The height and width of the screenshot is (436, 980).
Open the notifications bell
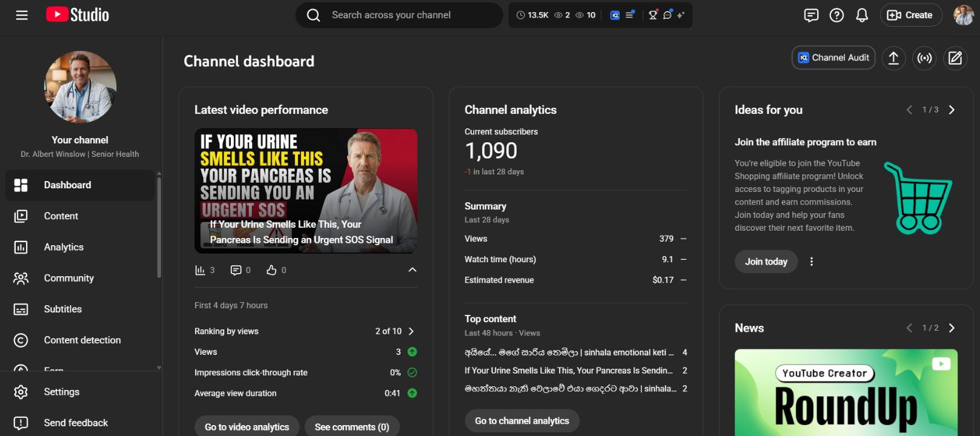coord(862,15)
